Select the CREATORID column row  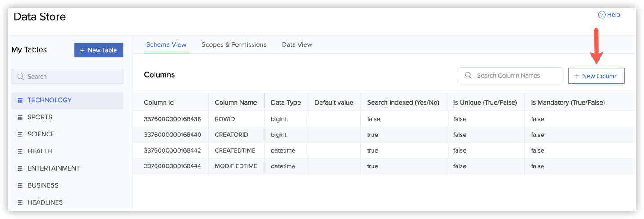[x=231, y=135]
